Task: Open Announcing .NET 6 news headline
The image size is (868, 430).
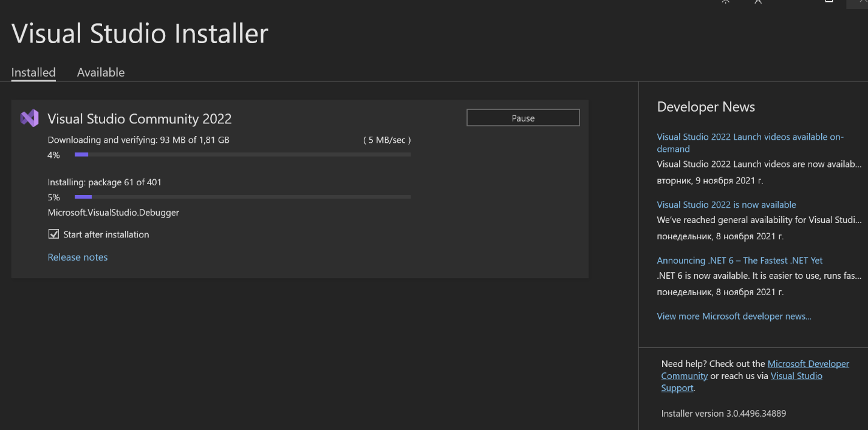Action: coord(740,260)
